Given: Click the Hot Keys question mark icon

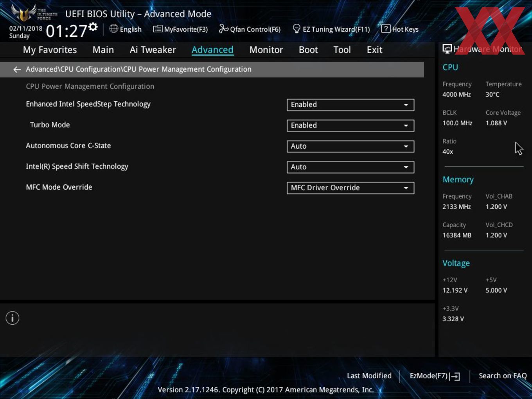Looking at the screenshot, I should (x=386, y=29).
